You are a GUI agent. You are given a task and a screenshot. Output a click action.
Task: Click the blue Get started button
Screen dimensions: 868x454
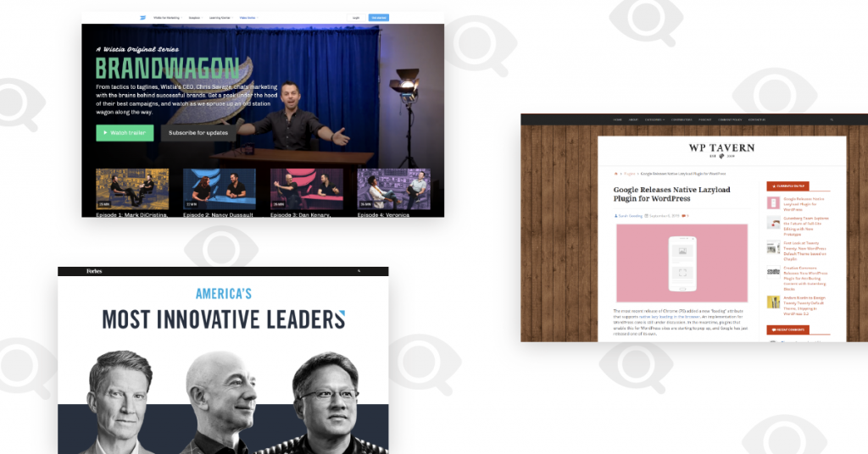coord(378,17)
